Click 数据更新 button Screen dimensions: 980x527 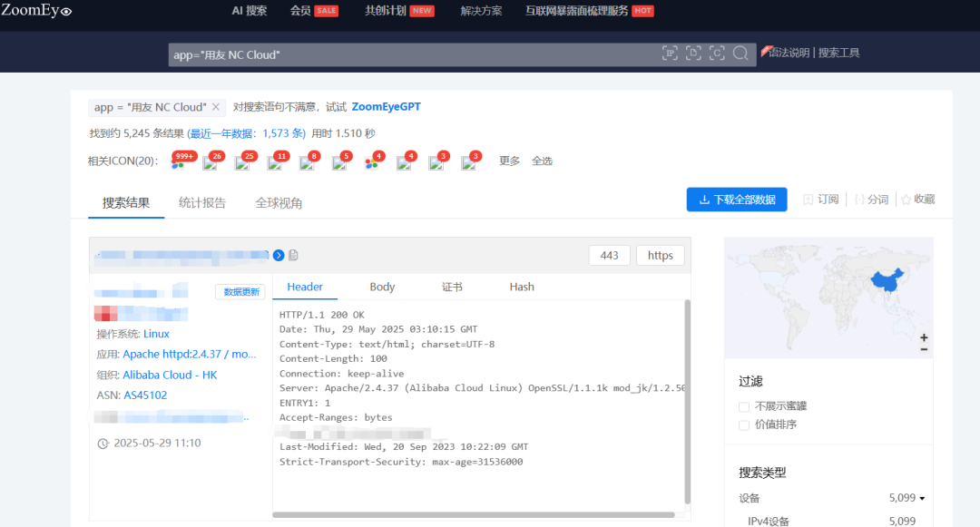(x=241, y=291)
